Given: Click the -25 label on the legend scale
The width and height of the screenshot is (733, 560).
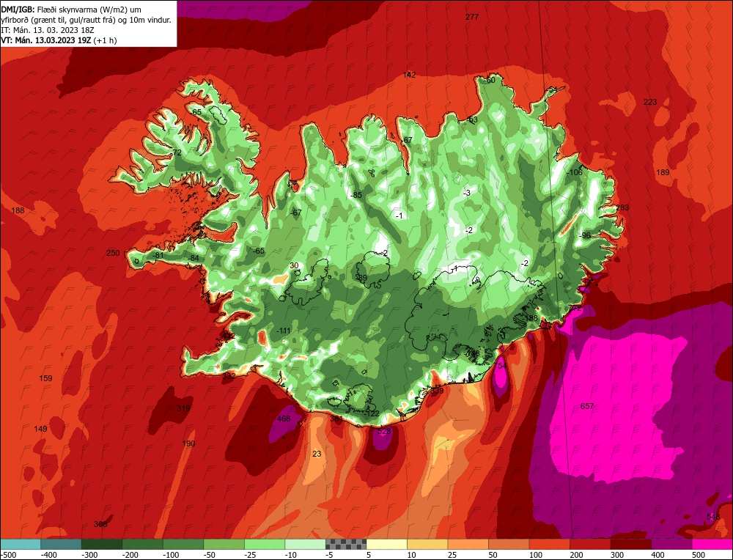Looking at the screenshot, I should [x=251, y=555].
